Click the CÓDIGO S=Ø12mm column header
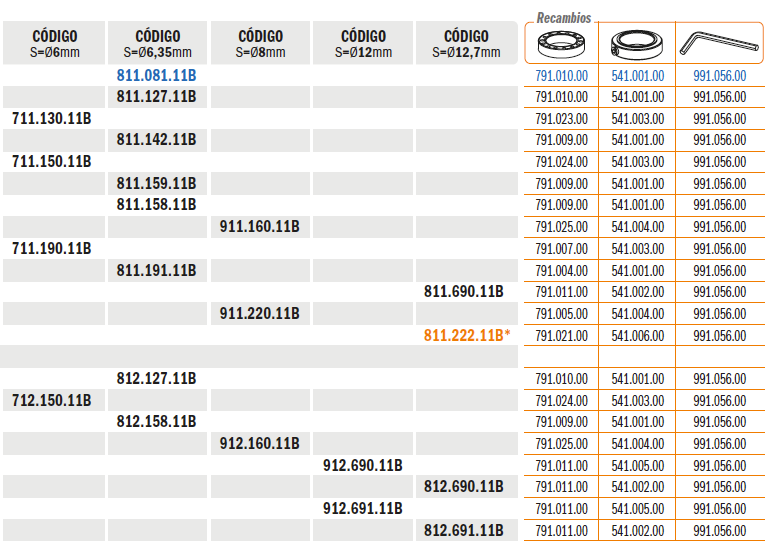The image size is (775, 551). coord(363,43)
